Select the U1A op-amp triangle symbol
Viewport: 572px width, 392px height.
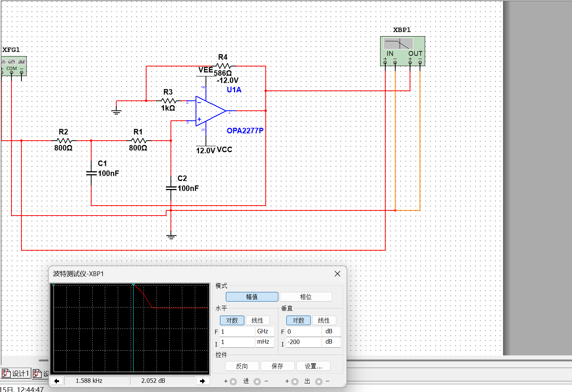(x=211, y=111)
